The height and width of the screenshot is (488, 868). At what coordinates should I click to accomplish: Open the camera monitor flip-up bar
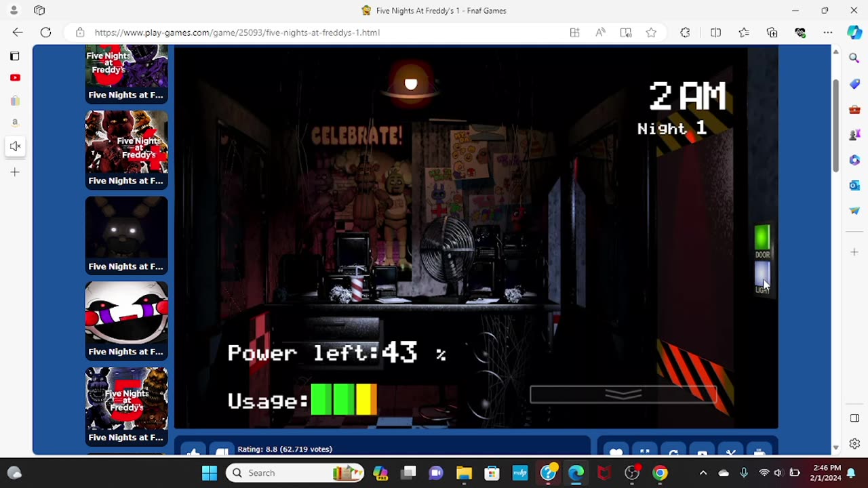[623, 394]
